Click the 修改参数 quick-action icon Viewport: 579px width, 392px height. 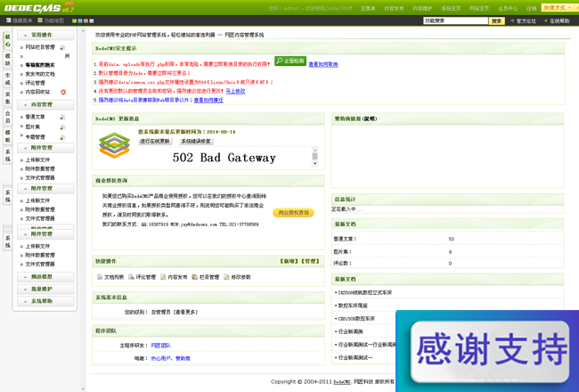(226, 277)
